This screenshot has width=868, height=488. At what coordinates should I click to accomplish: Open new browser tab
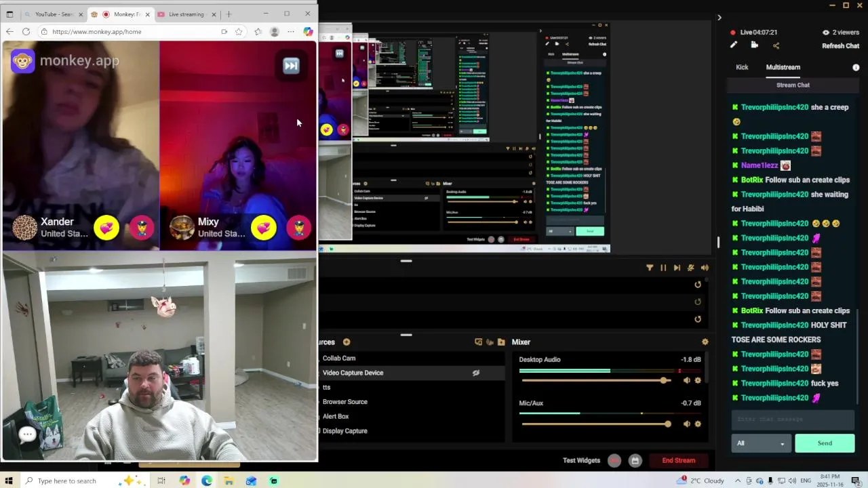[x=229, y=14]
